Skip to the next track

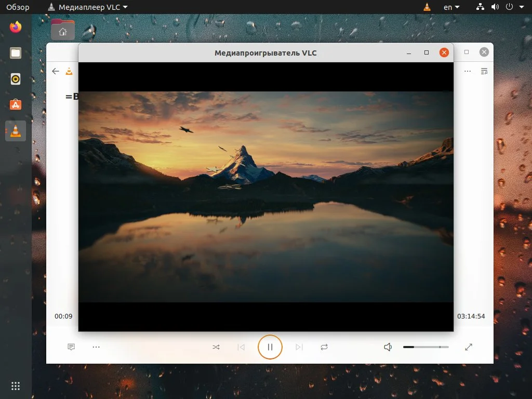(x=299, y=347)
